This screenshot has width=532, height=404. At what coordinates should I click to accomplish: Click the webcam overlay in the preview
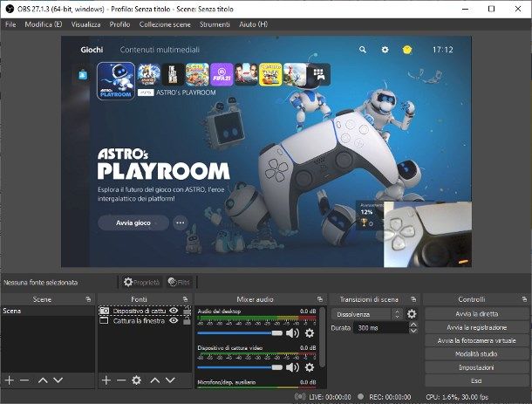click(x=427, y=234)
